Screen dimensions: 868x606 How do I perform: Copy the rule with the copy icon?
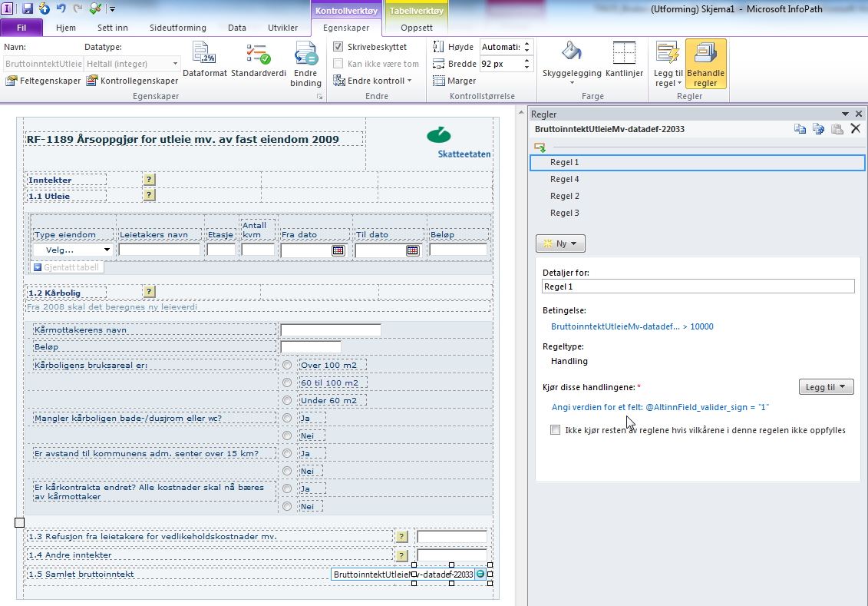[800, 129]
